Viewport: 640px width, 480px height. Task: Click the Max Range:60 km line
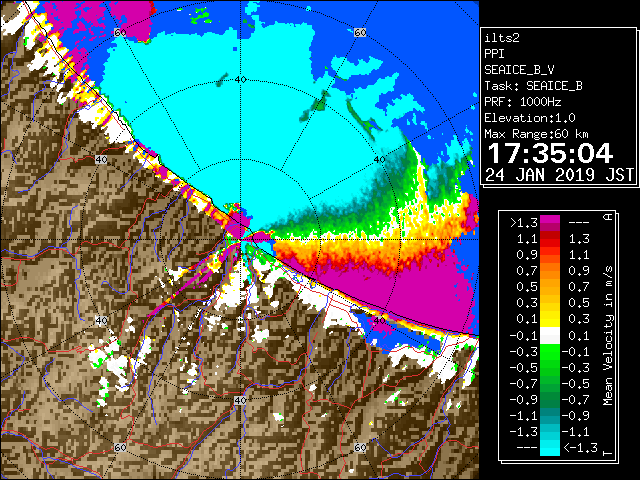(x=536, y=134)
